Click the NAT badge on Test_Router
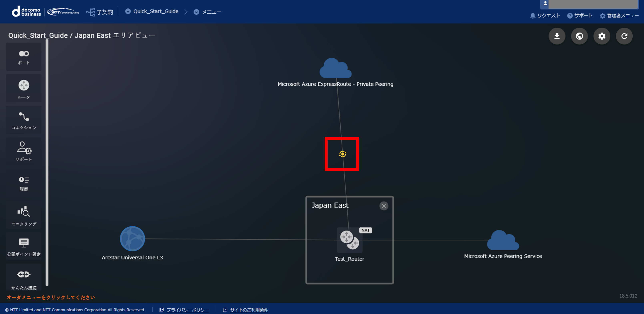 pos(365,230)
